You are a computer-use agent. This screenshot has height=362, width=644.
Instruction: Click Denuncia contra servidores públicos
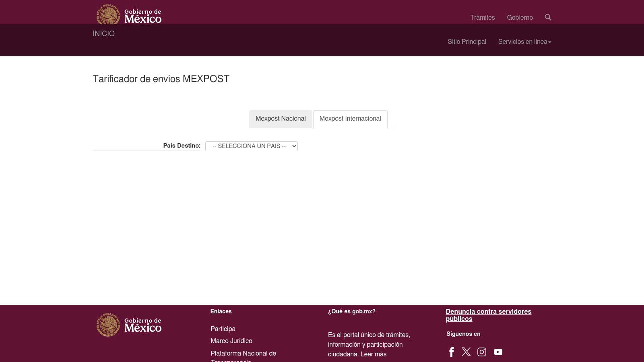click(x=488, y=315)
